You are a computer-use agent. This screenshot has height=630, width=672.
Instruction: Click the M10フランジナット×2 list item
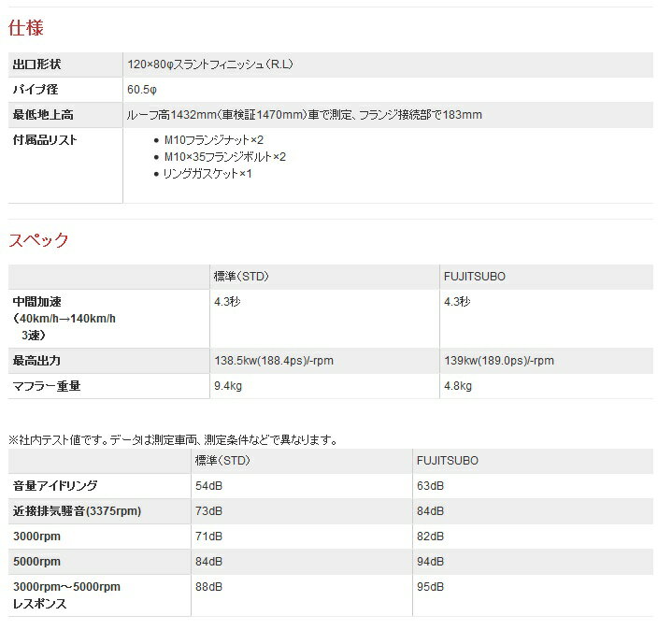point(207,140)
